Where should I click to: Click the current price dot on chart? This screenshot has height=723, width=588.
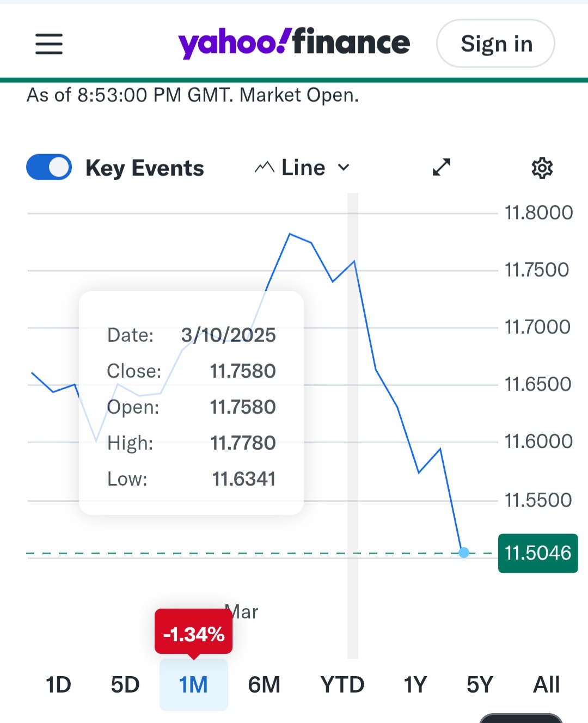click(x=464, y=553)
